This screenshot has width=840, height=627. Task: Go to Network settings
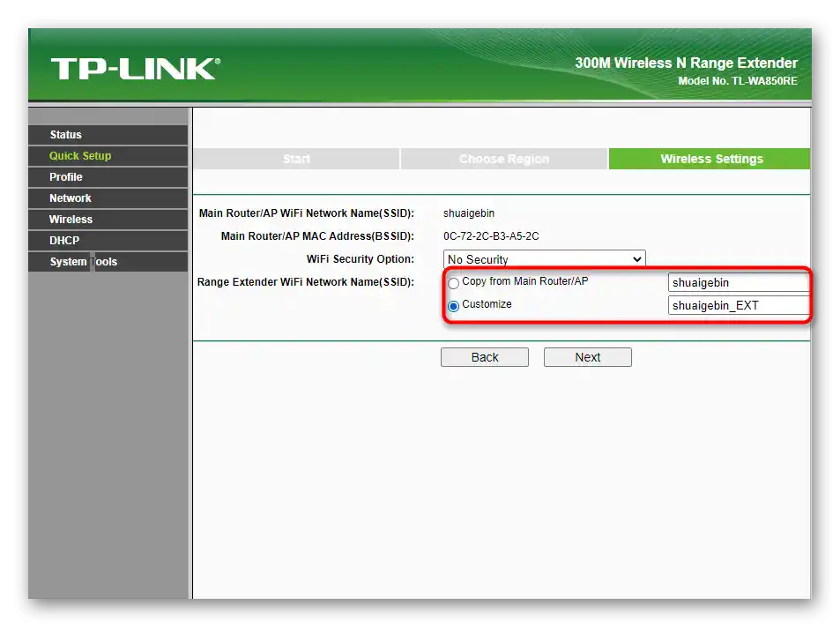pos(108,198)
